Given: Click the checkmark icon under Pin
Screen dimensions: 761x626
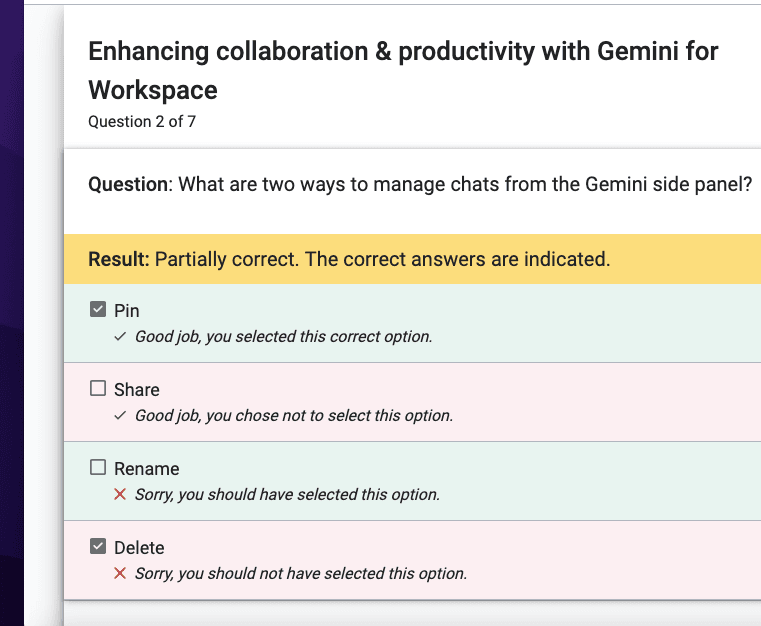Looking at the screenshot, I should click(x=120, y=336).
